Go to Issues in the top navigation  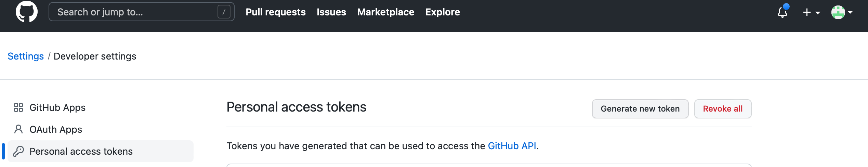click(x=331, y=12)
